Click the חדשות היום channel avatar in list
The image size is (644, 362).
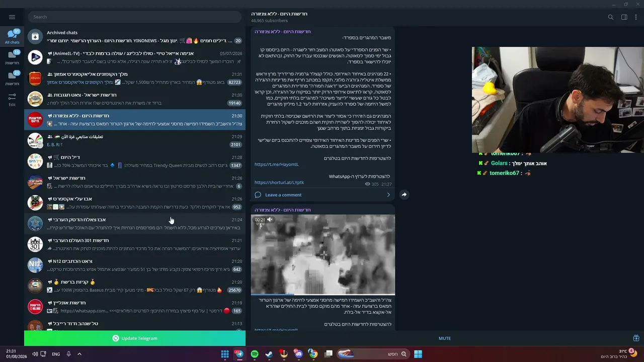35,120
